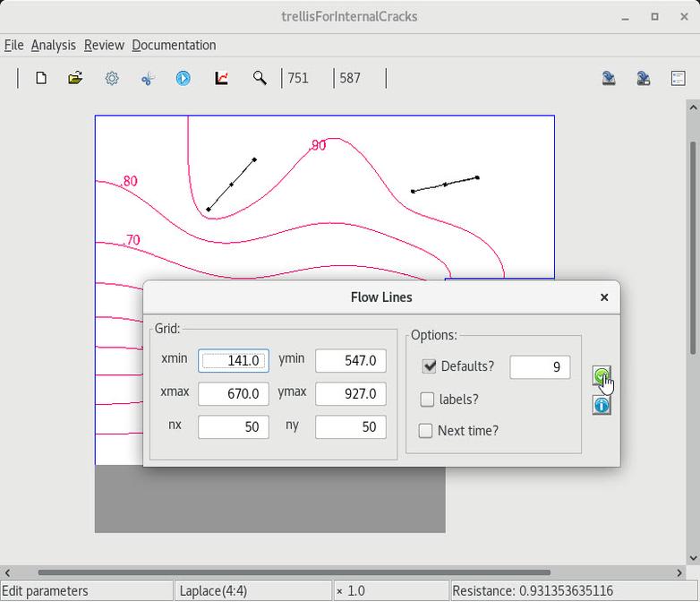Click the new document icon

(41, 79)
